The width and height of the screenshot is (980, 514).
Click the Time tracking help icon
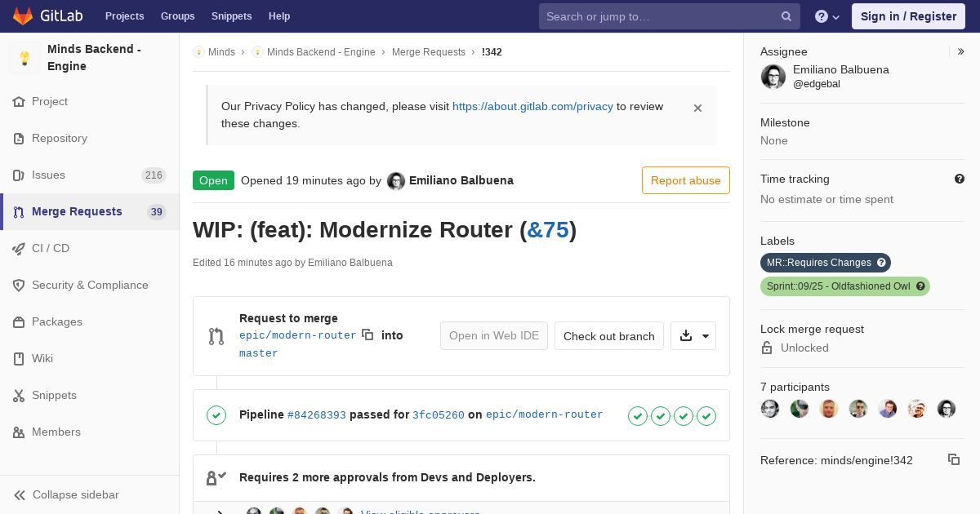click(x=960, y=179)
